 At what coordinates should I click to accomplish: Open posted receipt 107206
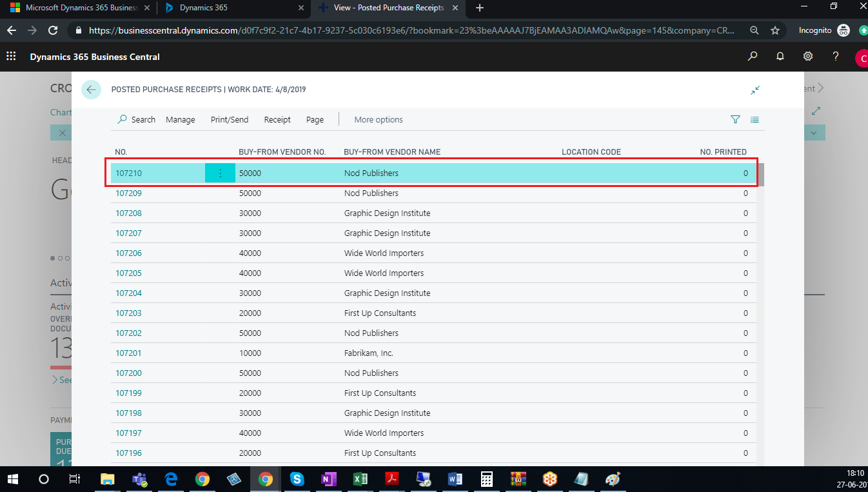pyautogui.click(x=128, y=253)
